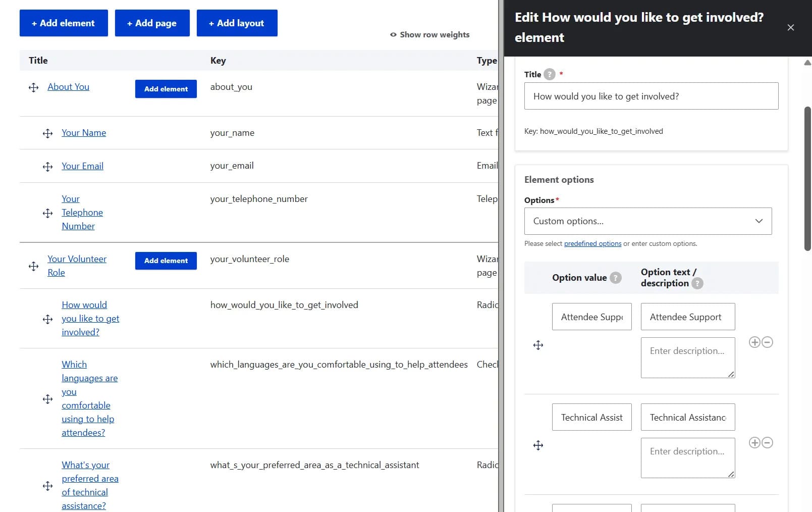
Task: Click drag handle of Technical Assistance option
Action: point(538,445)
